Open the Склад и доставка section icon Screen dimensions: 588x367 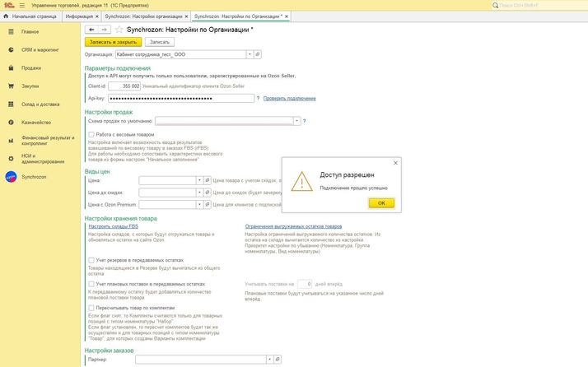(x=11, y=104)
